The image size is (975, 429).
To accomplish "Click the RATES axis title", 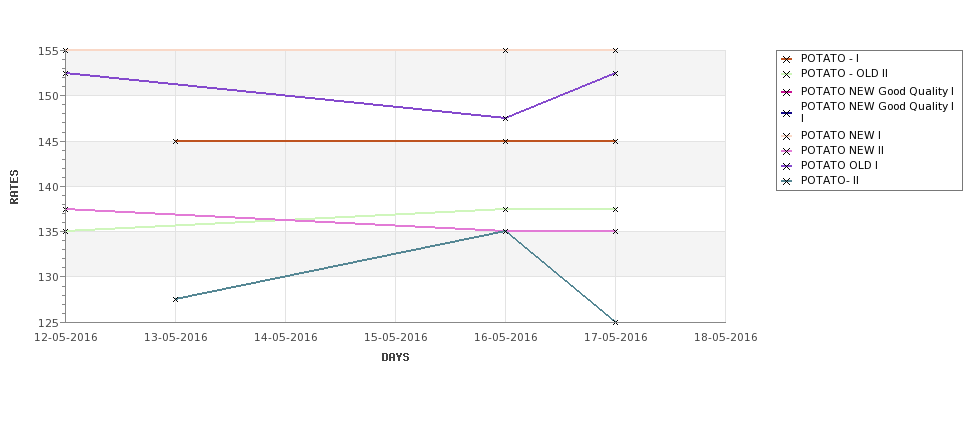I will click(14, 187).
